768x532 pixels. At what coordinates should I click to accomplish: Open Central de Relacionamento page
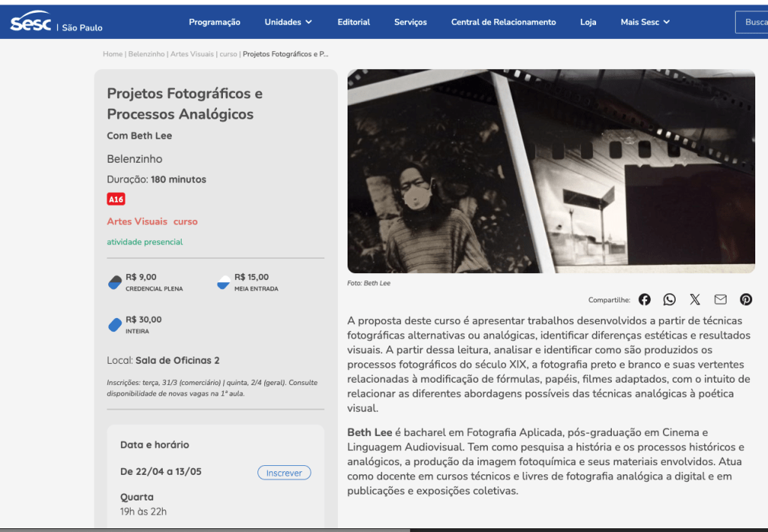point(503,23)
